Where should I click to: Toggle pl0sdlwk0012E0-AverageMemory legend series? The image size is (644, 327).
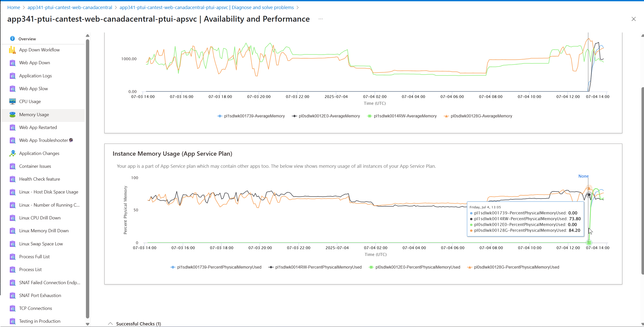(326, 116)
